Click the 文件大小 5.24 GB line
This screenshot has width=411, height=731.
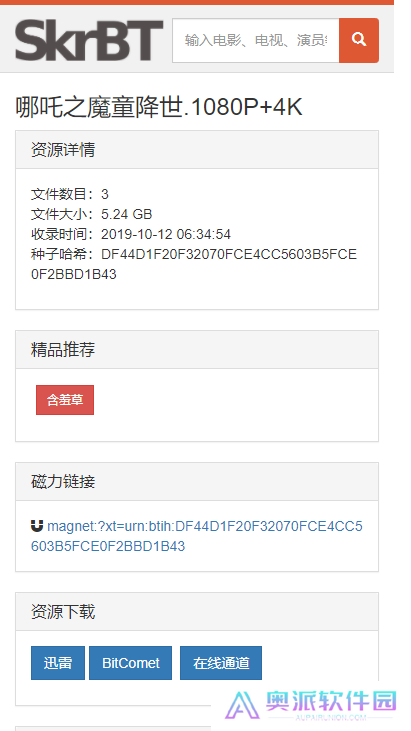tap(91, 214)
